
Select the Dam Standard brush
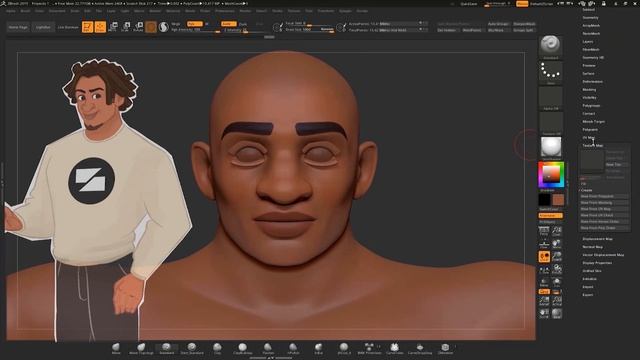(192, 348)
